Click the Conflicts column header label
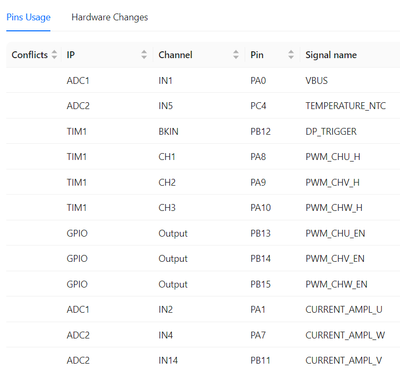 click(30, 55)
